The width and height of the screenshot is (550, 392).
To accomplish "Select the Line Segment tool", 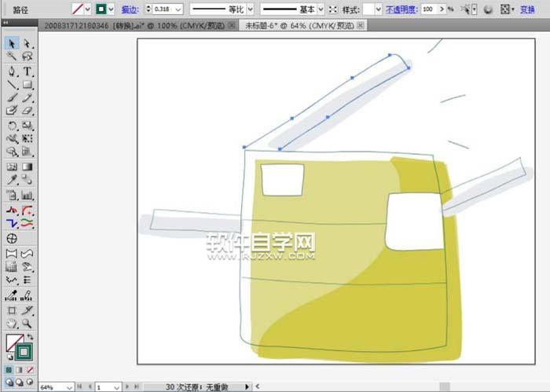I will (12, 85).
